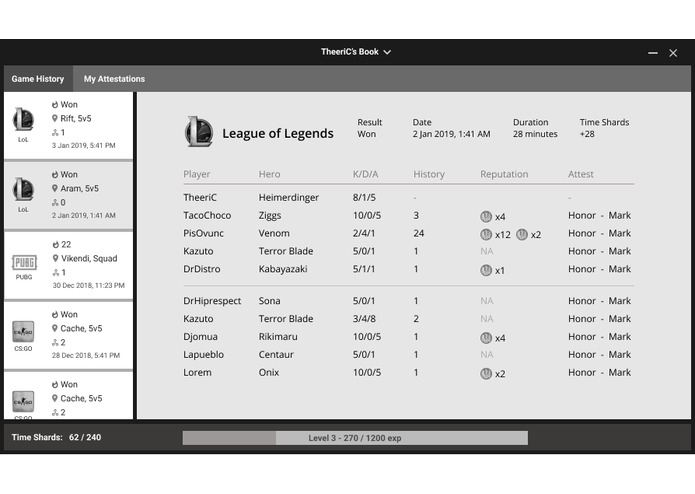The image size is (695, 494).
Task: Switch to the My Attestations tab
Action: pyautogui.click(x=114, y=79)
